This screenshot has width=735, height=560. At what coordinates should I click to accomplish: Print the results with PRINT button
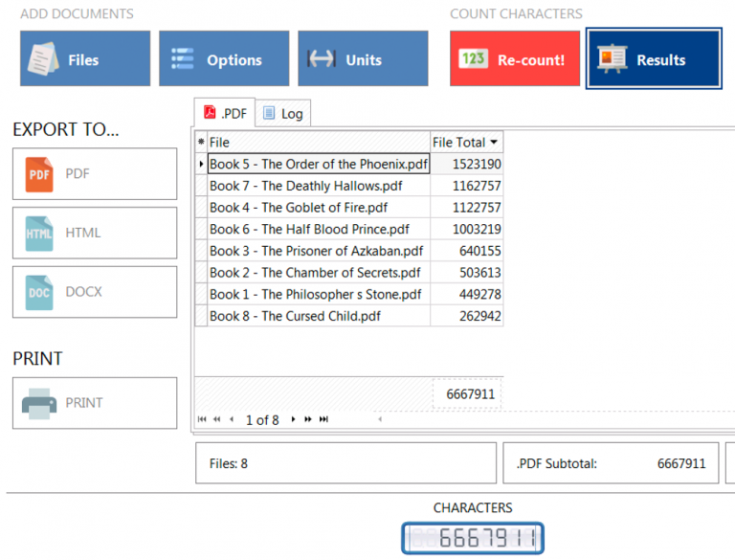(95, 403)
